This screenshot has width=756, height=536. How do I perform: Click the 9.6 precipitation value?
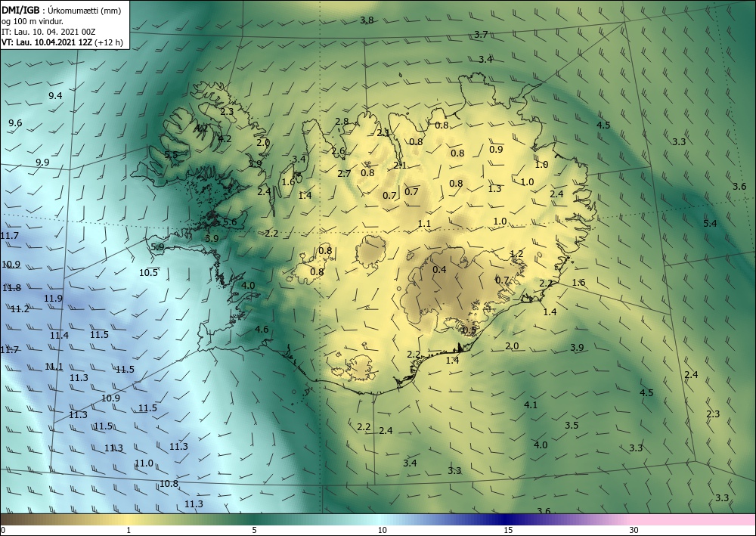click(15, 123)
